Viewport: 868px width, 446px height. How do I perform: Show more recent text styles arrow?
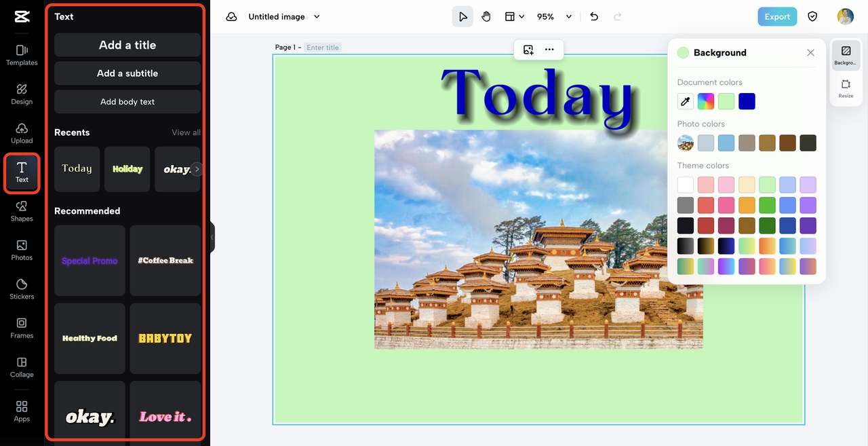point(197,169)
